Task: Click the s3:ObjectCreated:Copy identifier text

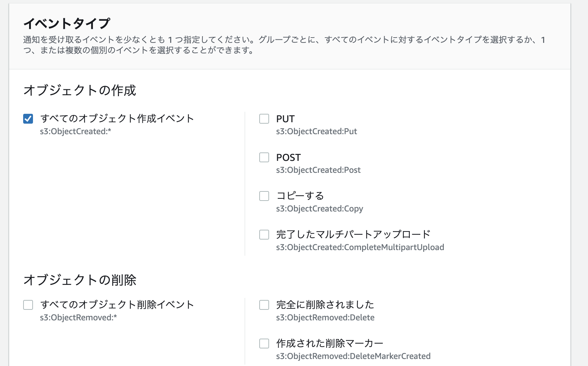Action: [319, 209]
